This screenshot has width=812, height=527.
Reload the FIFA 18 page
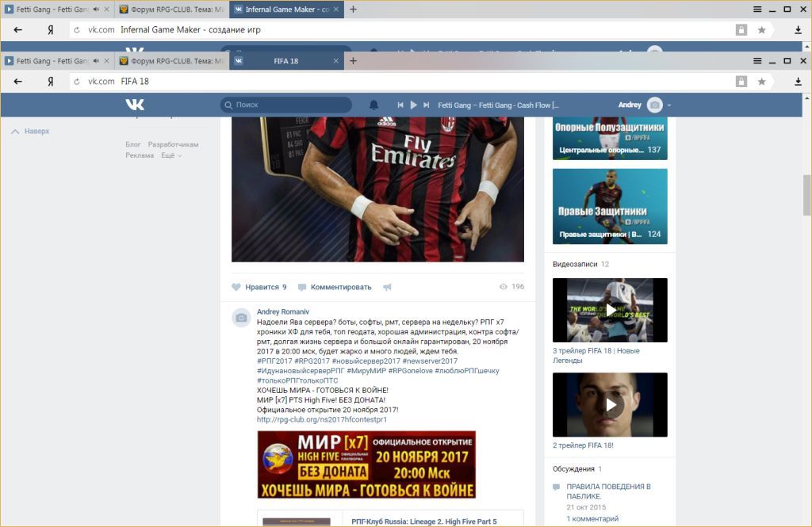tap(77, 82)
